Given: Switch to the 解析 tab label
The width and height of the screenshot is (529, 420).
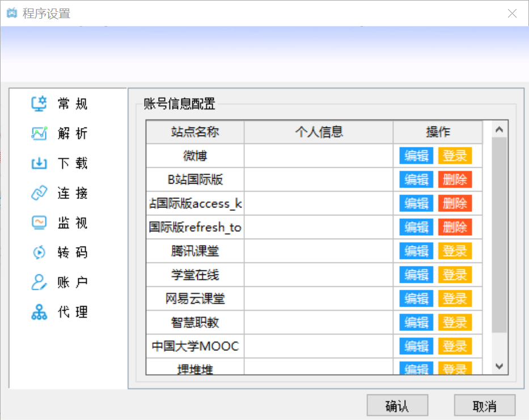Looking at the screenshot, I should [73, 133].
